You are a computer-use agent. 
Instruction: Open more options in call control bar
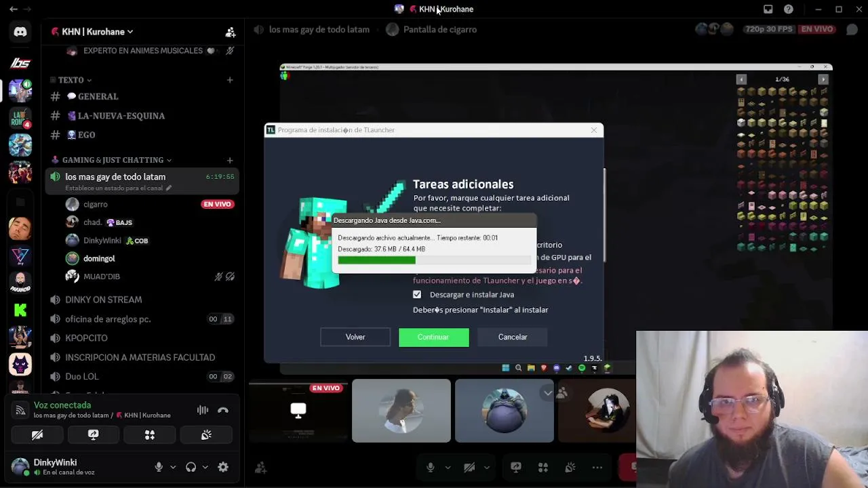pos(597,467)
